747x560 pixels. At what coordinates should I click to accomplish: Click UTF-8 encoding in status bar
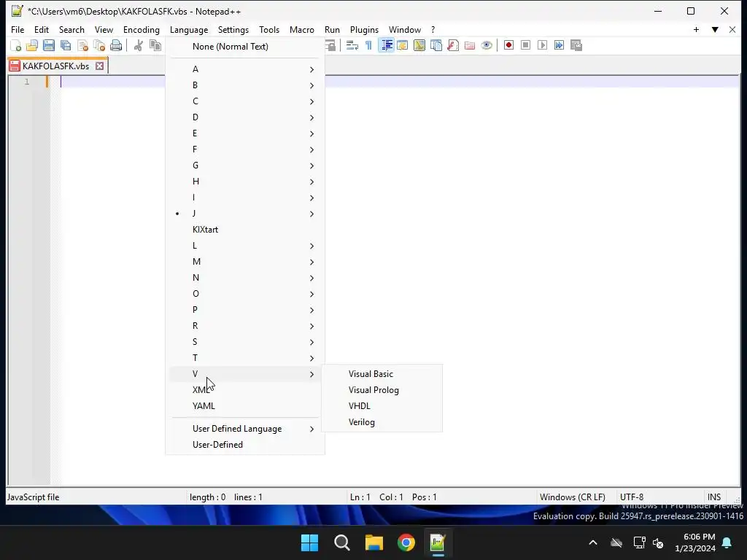(x=632, y=497)
